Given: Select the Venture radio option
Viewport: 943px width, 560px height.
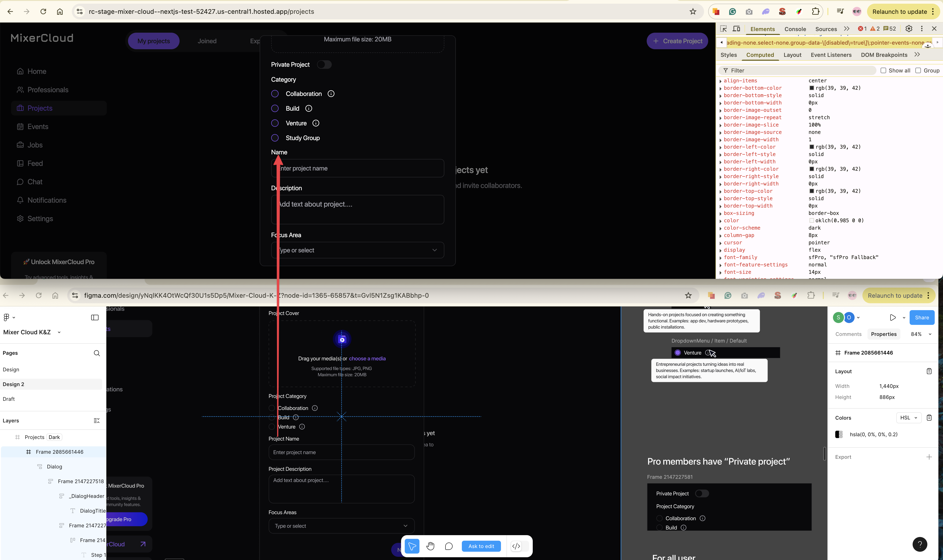Looking at the screenshot, I should coord(275,123).
